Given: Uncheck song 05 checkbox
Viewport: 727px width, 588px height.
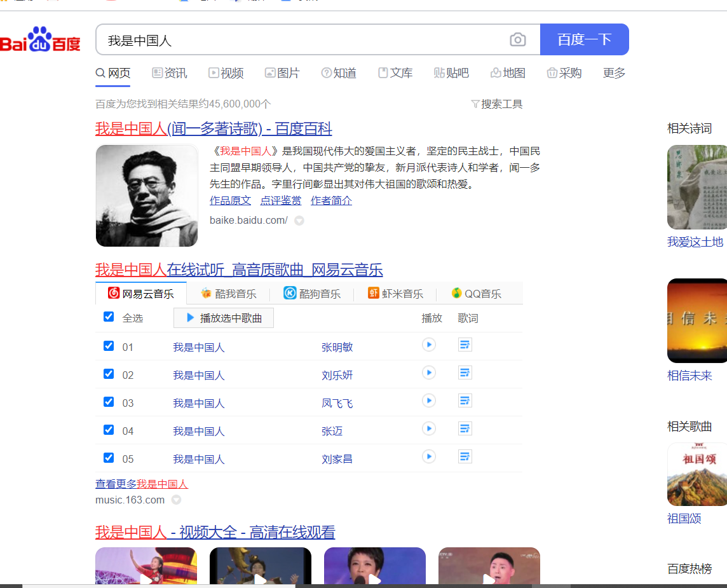Looking at the screenshot, I should point(109,458).
